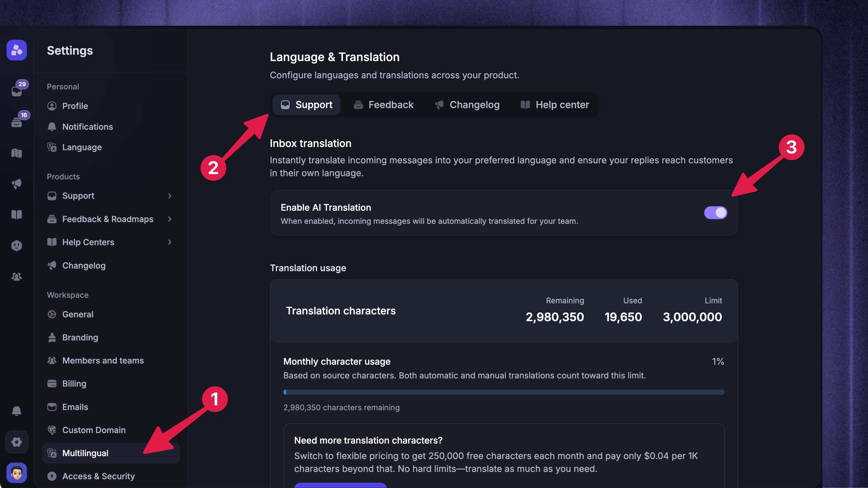868x488 pixels.
Task: Expand the Feedback & Roadmaps chevron
Action: (x=170, y=219)
